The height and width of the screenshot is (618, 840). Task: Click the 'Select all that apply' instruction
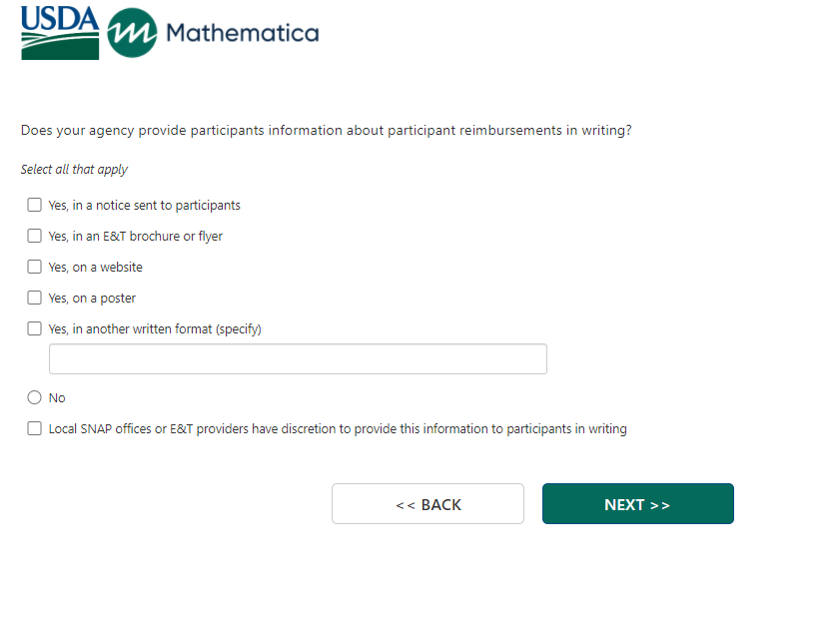click(74, 170)
